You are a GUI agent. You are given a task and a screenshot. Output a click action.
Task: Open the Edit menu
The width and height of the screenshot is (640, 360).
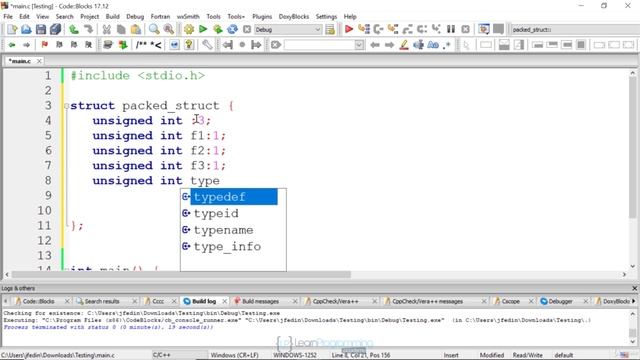[24, 17]
